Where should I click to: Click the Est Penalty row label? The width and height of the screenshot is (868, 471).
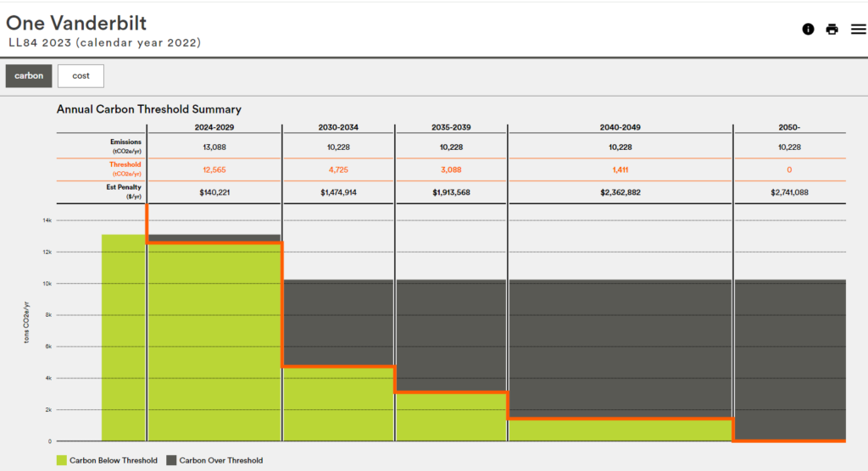125,187
